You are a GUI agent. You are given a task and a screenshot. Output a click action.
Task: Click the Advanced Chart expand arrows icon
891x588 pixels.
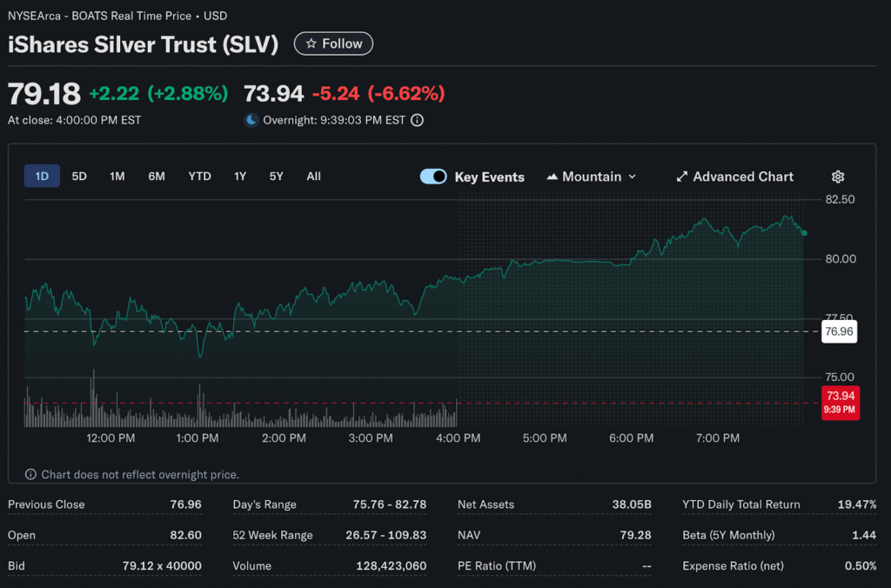pyautogui.click(x=682, y=177)
